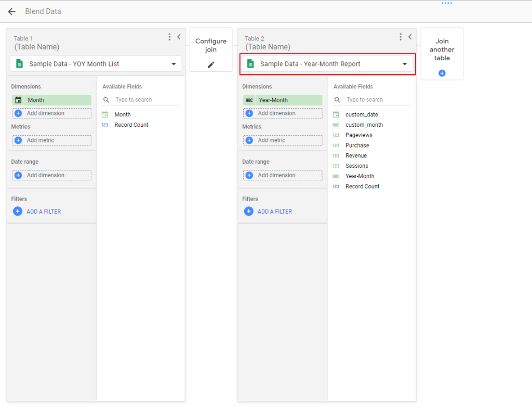The image size is (532, 407).
Task: Click the calendar icon on Table 1 Month dimension
Action: (x=18, y=100)
